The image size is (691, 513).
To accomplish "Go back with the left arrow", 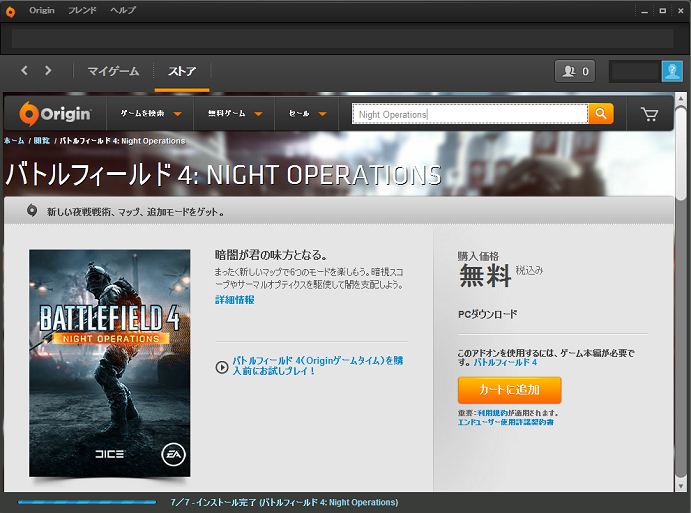I will click(26, 71).
